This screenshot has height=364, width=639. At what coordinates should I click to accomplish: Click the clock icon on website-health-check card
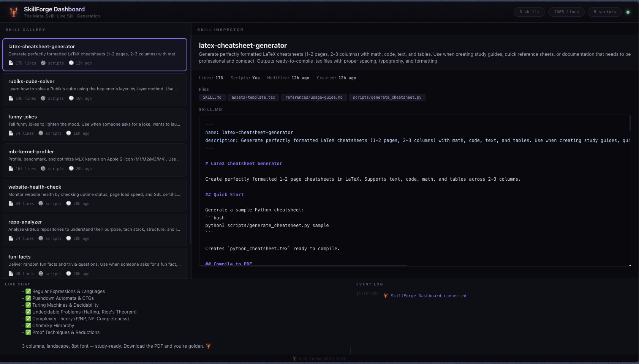[69, 203]
